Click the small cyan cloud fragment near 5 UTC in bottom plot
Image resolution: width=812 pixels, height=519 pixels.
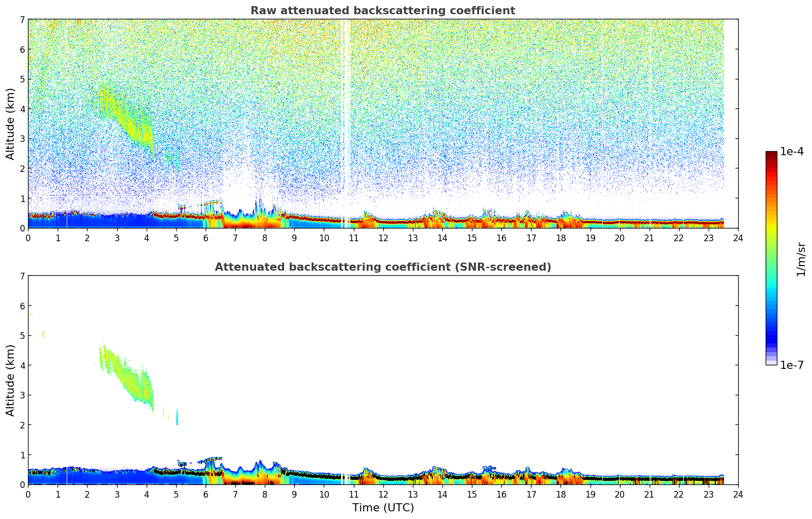tap(177, 417)
